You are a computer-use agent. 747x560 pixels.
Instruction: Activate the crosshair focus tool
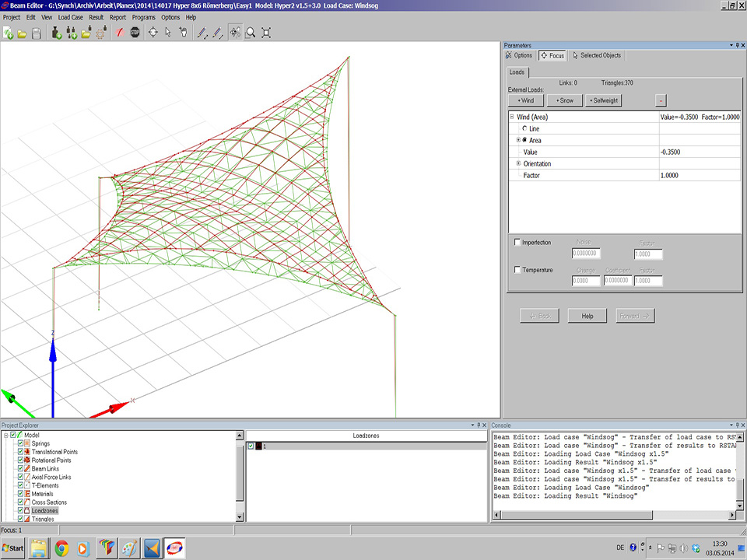(153, 33)
